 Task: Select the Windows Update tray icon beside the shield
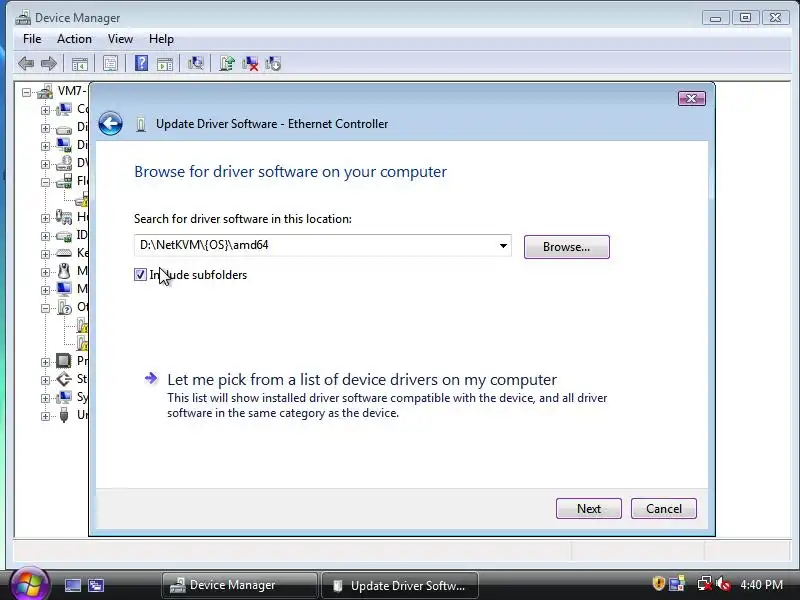pos(677,584)
